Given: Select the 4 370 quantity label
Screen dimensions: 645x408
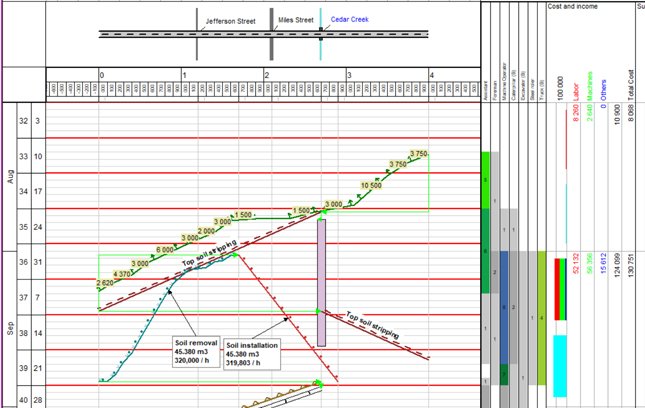Looking at the screenshot, I should coord(124,273).
